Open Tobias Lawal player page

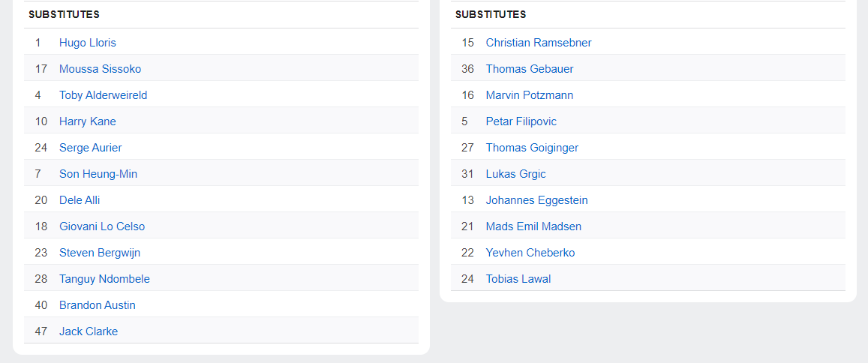pos(518,279)
